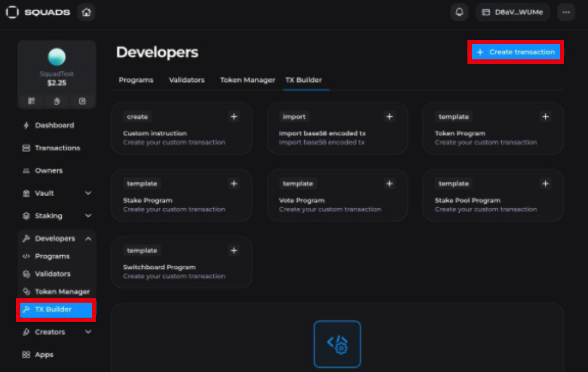Switch to the Validators tab
The image size is (588, 372).
click(187, 80)
